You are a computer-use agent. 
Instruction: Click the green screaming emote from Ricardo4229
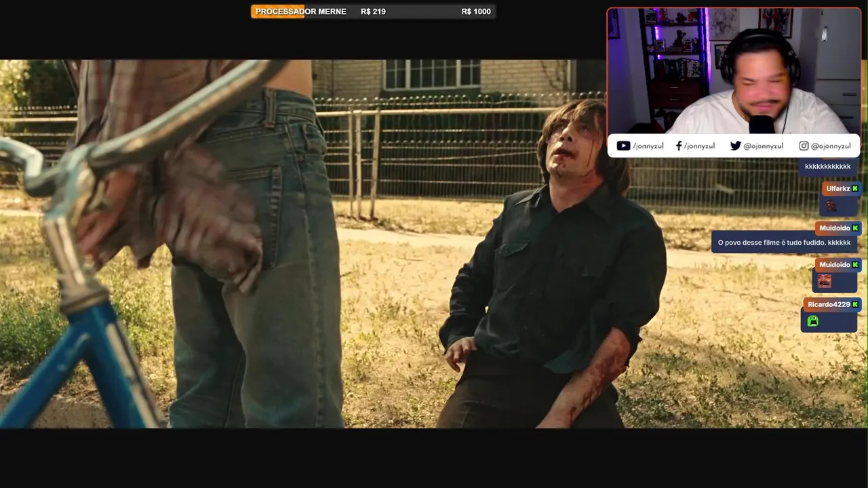click(x=813, y=321)
